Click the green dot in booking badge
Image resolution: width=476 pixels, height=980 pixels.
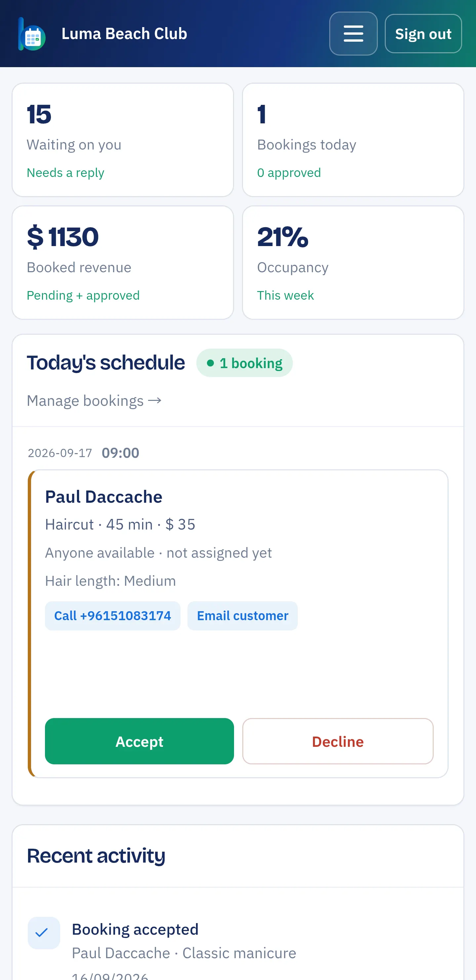[x=210, y=363]
